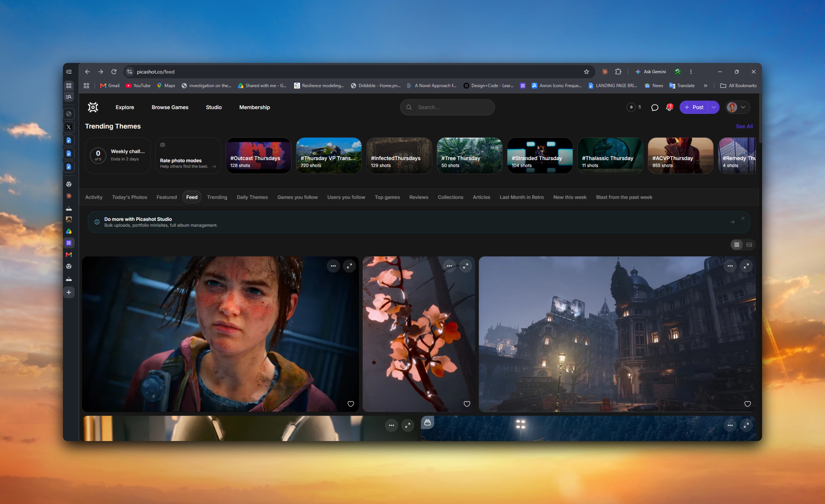
Task: Open the YouTube bookmark
Action: (138, 85)
